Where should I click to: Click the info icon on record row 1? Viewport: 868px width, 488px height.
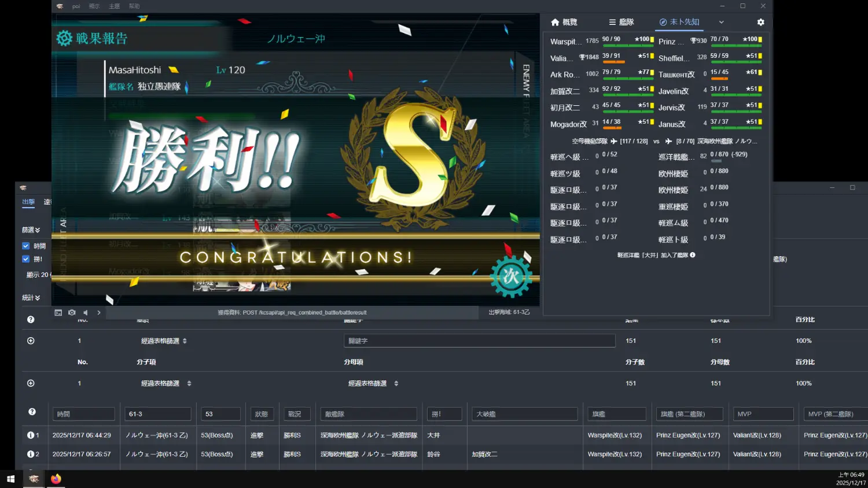point(31,435)
